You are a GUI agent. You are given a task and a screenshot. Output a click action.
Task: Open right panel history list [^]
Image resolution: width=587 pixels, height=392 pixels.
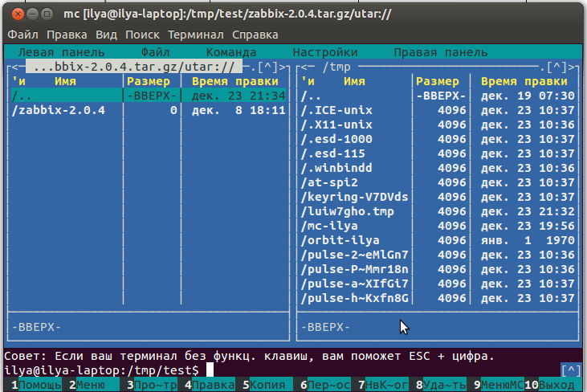tap(556, 67)
